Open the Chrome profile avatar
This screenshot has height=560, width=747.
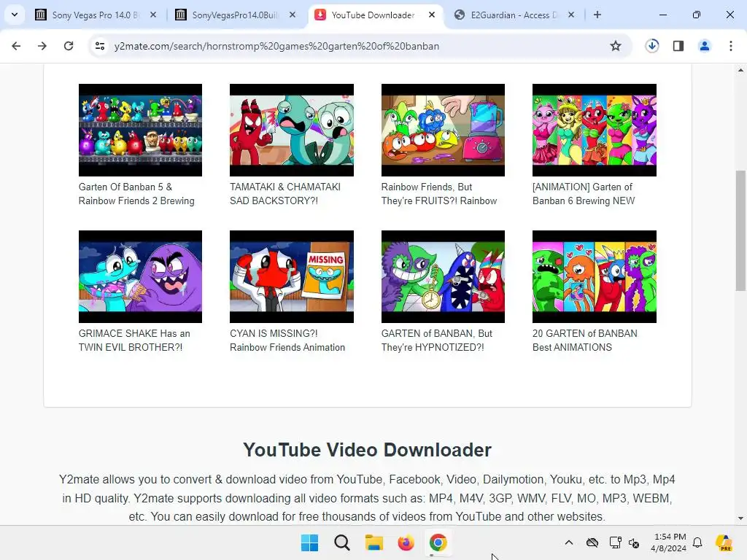click(704, 46)
